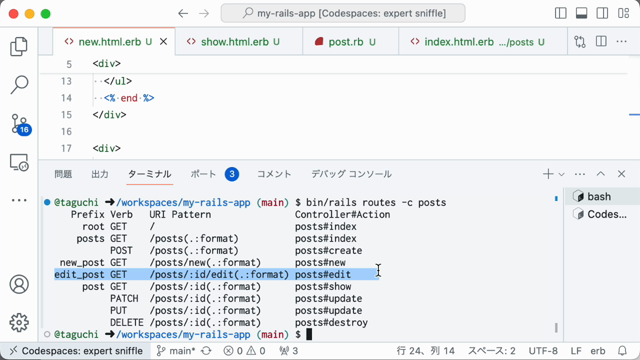Split the editor to the right

[x=601, y=42]
